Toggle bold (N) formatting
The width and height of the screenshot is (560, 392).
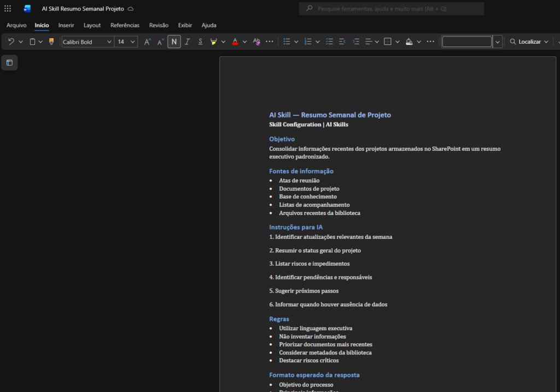tap(174, 42)
